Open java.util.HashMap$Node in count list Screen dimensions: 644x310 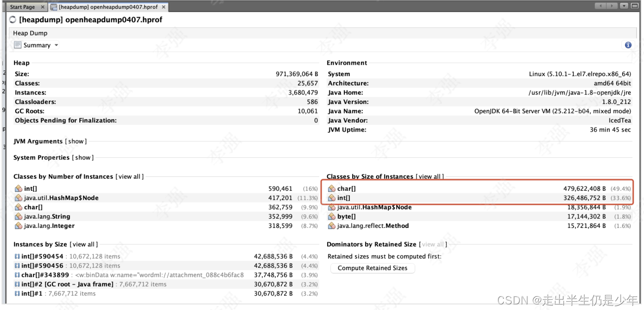[61, 198]
